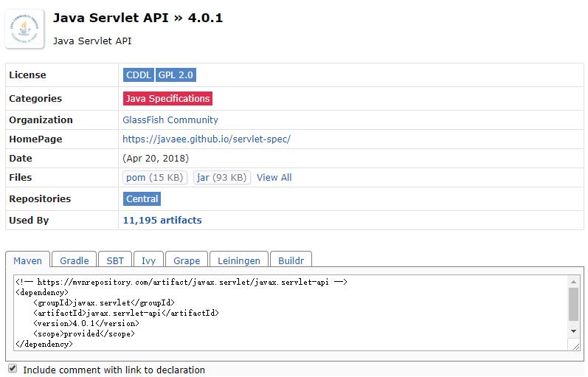Click the Java Servlet API logo thumbnail
The width and height of the screenshot is (588, 377).
tap(27, 28)
